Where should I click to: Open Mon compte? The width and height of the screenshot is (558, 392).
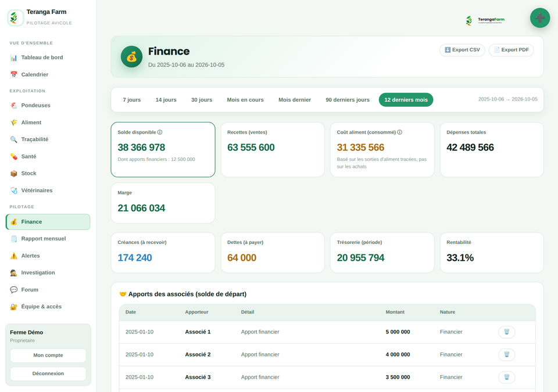pos(48,355)
